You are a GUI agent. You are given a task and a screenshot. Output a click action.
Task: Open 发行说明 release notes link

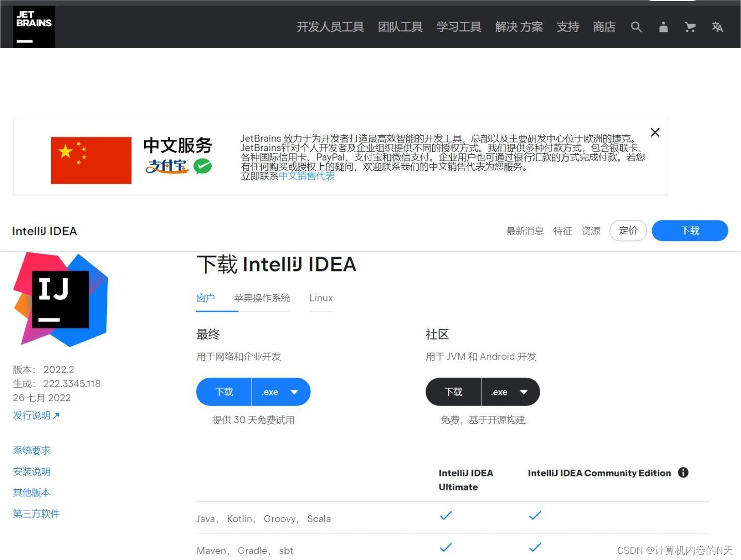(36, 415)
